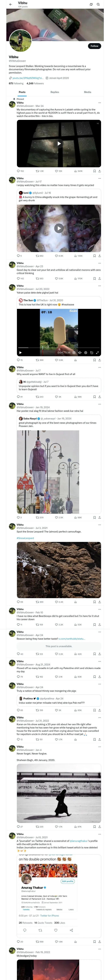Image resolution: width=110 pixels, height=980 pixels.
Task: Follow Vibhu's profile
Action: coord(94,46)
